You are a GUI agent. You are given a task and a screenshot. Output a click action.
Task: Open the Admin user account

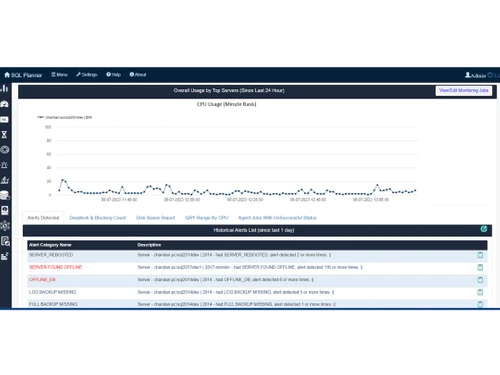click(x=475, y=75)
